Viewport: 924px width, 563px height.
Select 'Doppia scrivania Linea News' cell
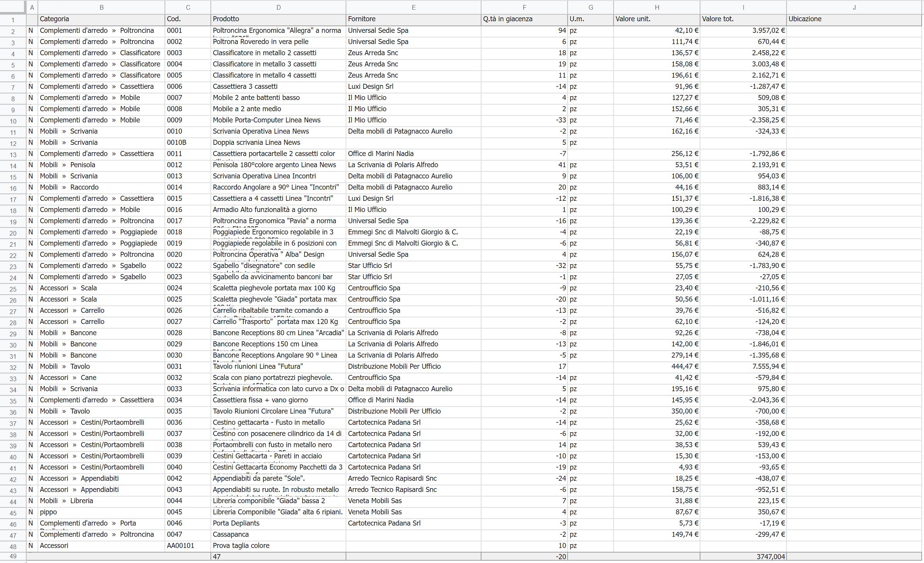pos(278,143)
